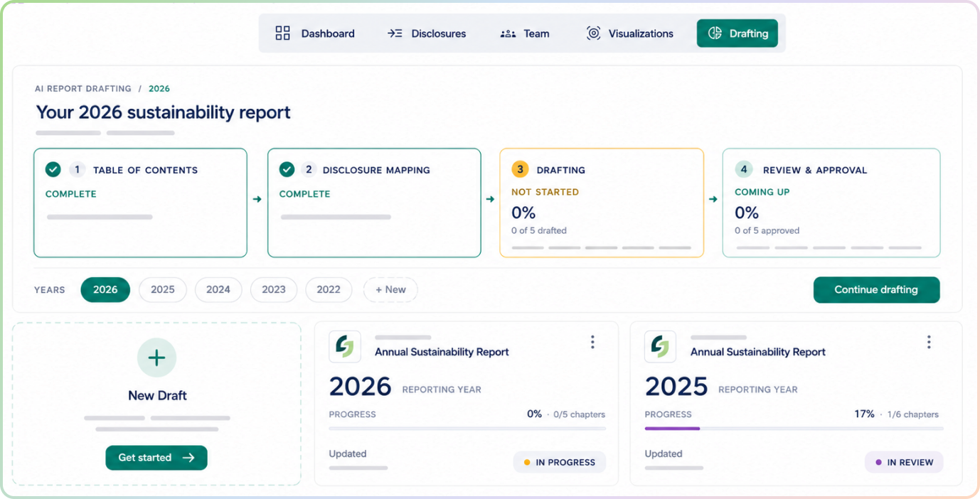Viewport: 980px width, 499px height.
Task: Click the 2026 Annual Sustainability Report title
Action: (x=442, y=352)
